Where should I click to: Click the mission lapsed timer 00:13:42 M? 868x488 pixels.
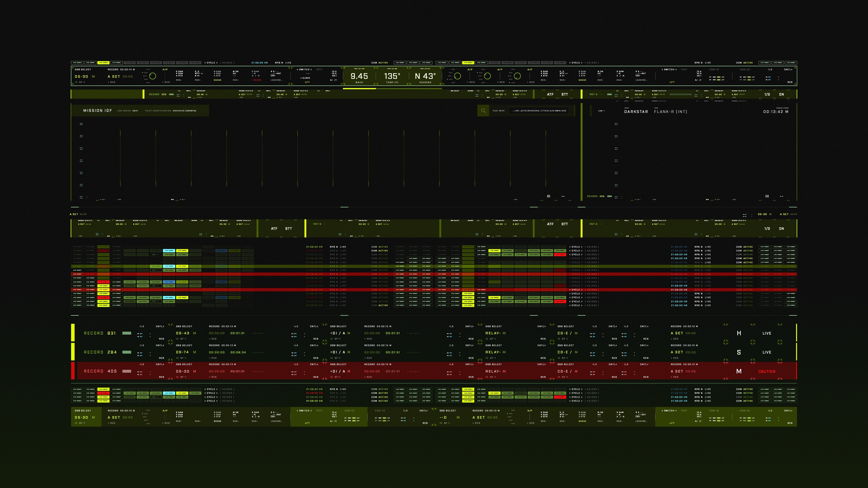click(776, 111)
